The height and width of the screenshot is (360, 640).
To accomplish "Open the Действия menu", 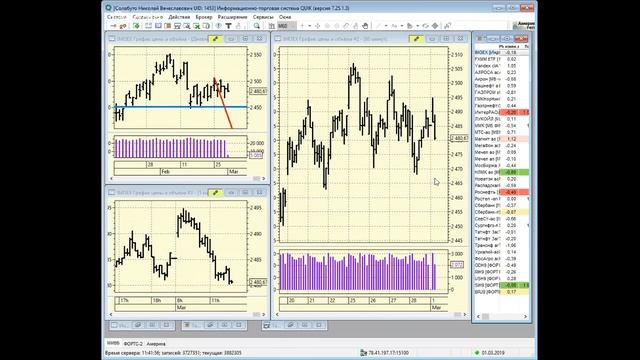I will point(179,17).
